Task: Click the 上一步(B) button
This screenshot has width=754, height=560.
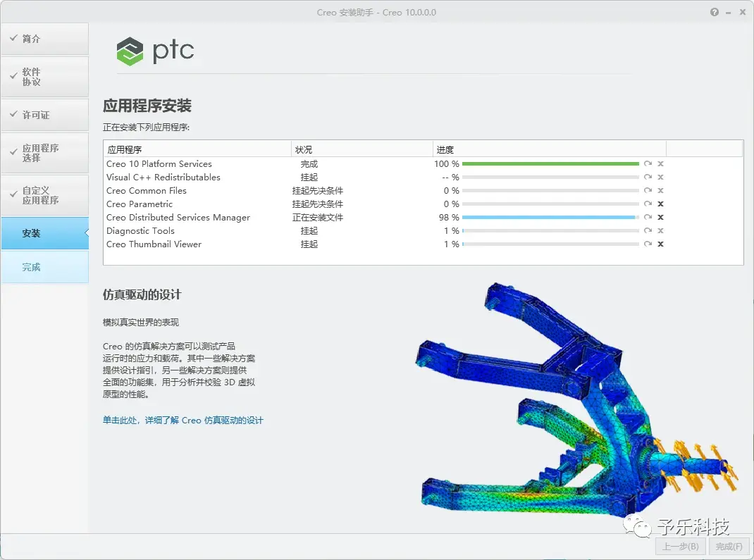Action: [x=681, y=547]
